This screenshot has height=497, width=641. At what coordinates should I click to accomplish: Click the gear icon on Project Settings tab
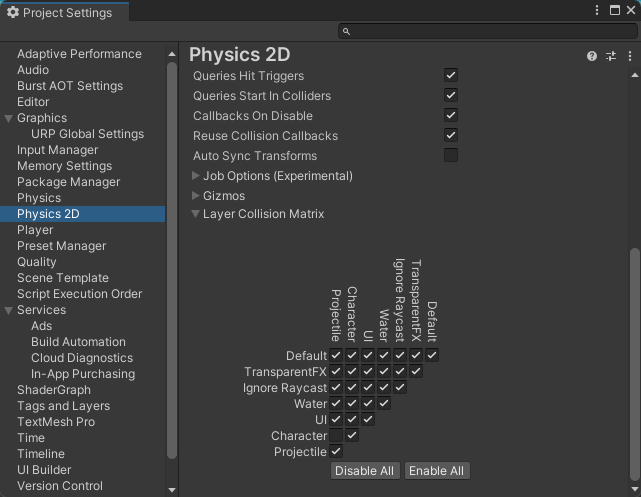pos(13,12)
